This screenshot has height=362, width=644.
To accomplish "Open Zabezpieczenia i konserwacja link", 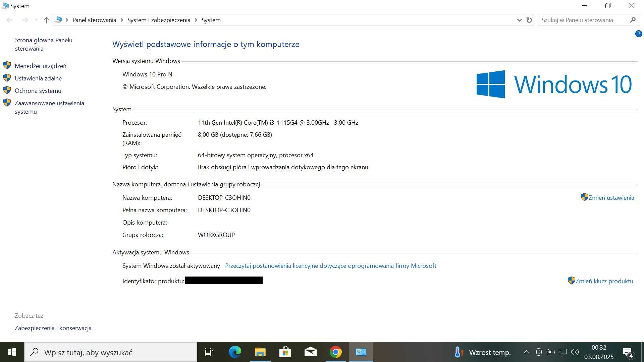I will (x=53, y=328).
